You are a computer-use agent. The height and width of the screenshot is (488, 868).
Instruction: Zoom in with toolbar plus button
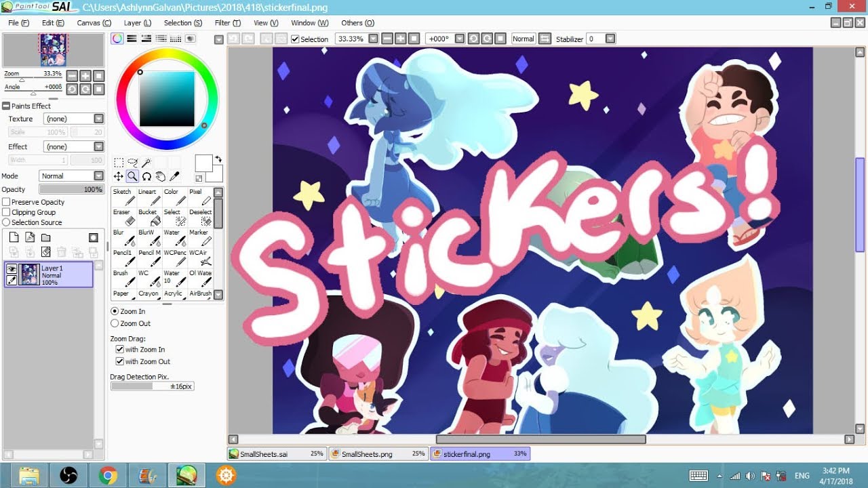(400, 39)
